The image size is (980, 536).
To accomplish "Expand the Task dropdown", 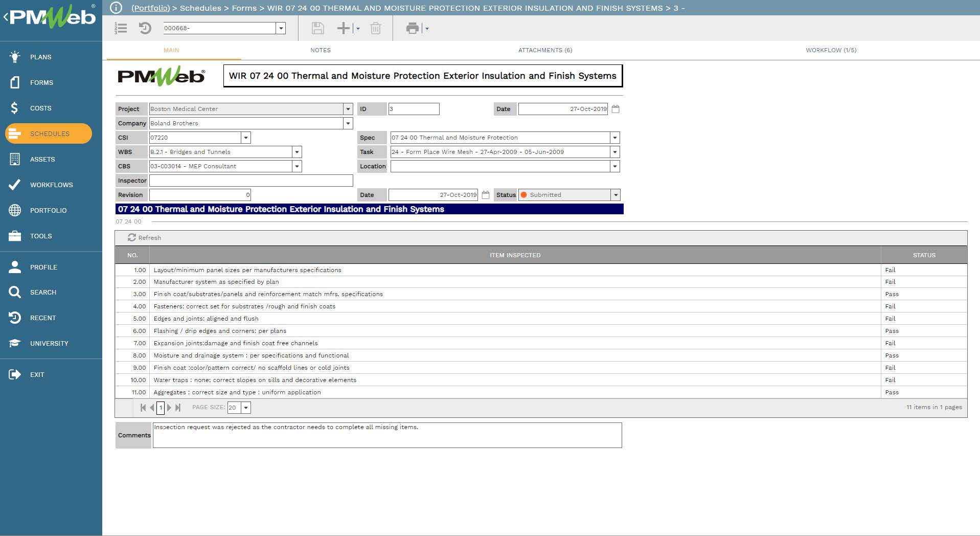I will pos(615,152).
